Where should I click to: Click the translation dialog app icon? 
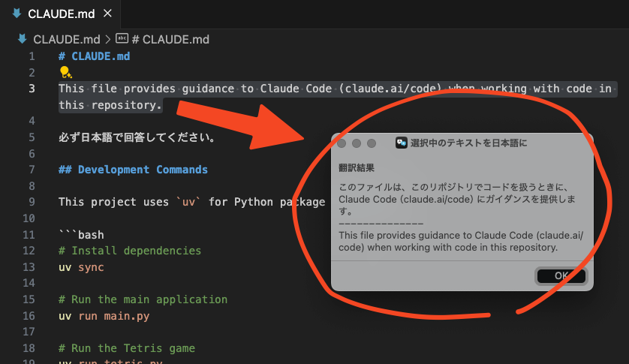[401, 143]
